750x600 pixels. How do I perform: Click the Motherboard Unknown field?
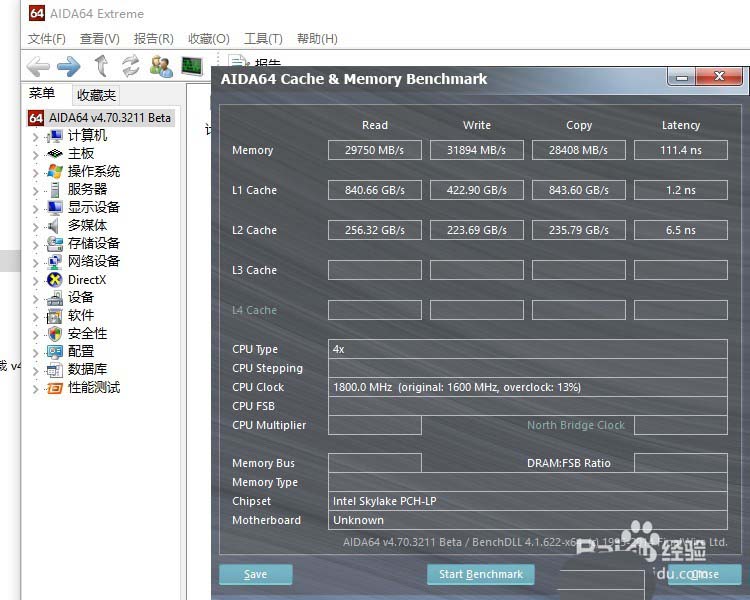pyautogui.click(x=528, y=520)
